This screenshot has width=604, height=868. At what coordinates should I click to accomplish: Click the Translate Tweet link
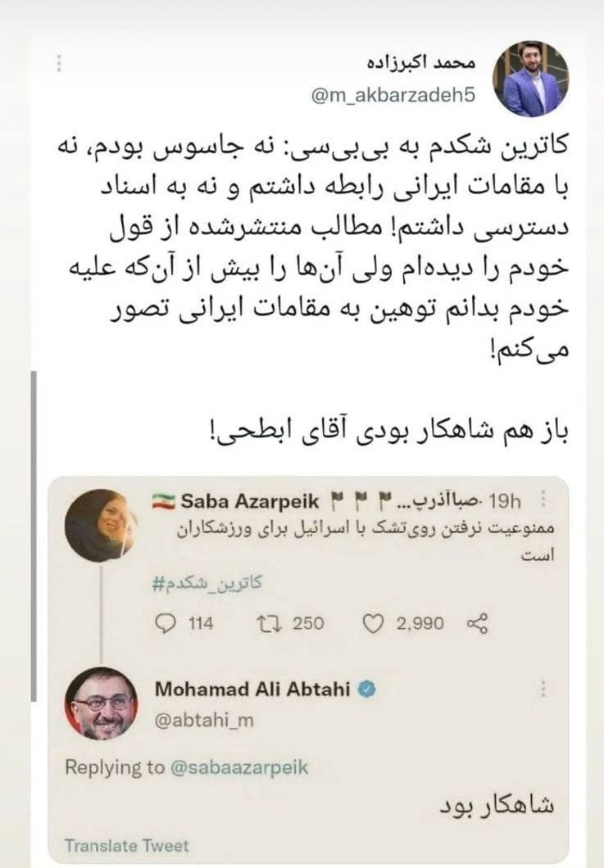pos(127,846)
